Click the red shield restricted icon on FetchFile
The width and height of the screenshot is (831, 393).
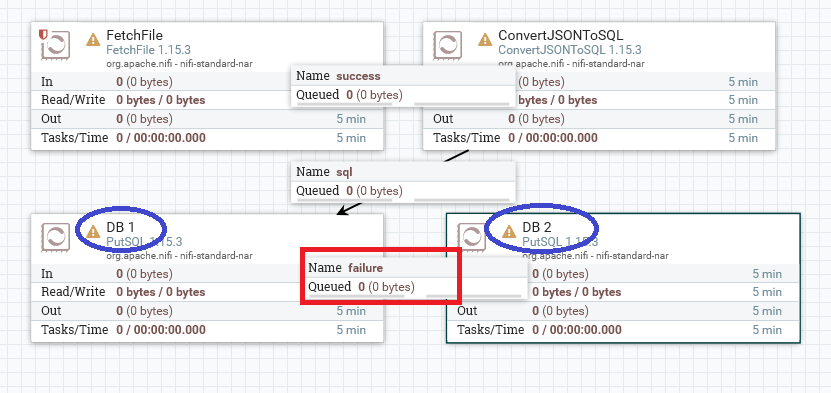coord(43,34)
